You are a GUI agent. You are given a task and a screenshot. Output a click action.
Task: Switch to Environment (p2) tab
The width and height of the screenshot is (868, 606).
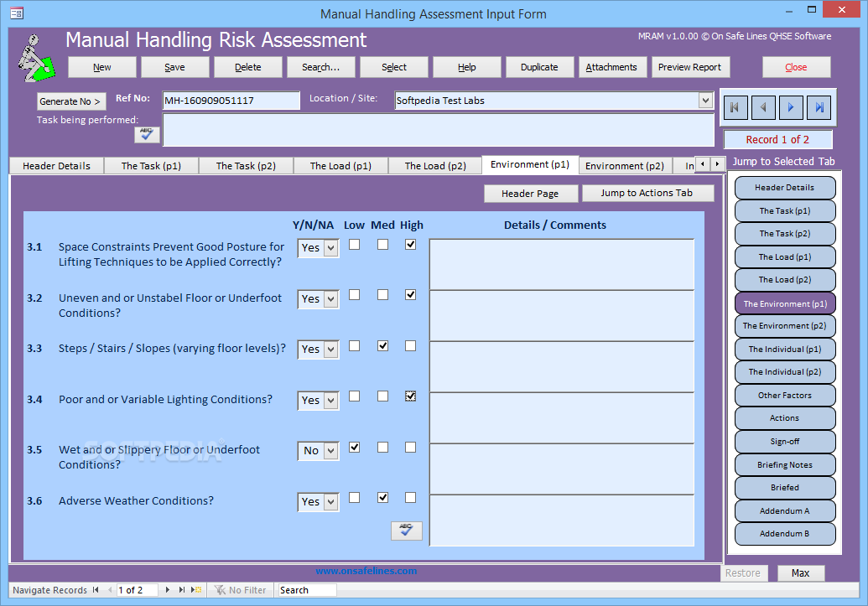(x=625, y=166)
